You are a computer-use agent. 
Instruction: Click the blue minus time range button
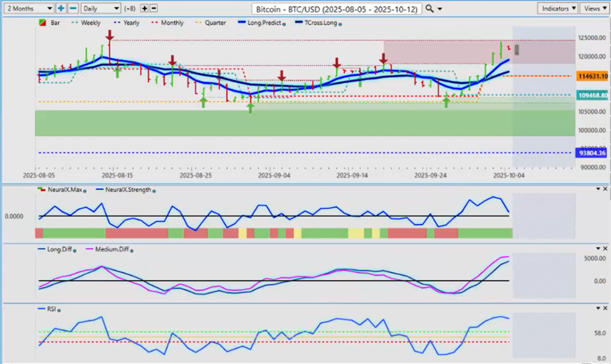point(72,8)
